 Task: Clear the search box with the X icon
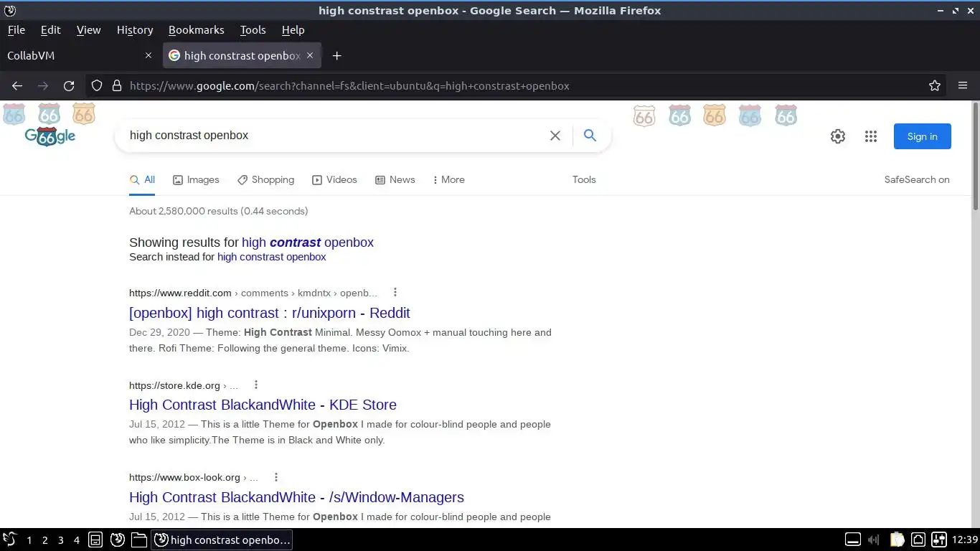point(555,136)
